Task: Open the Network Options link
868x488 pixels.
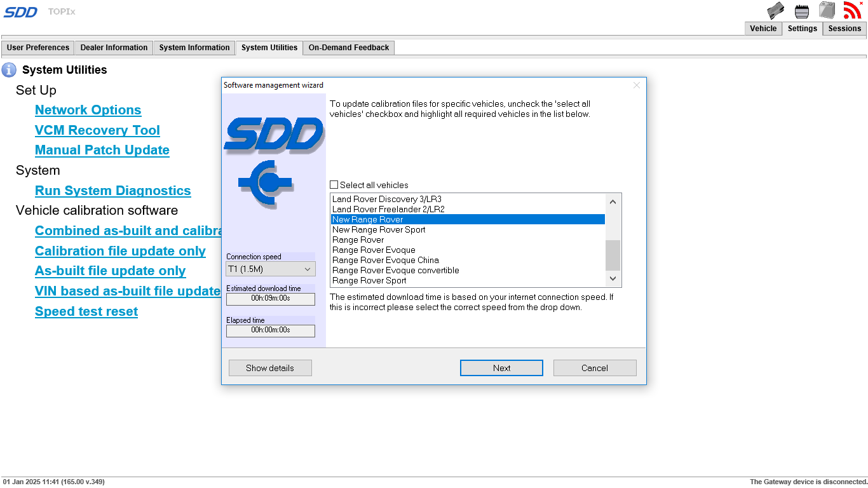Action: [x=88, y=110]
